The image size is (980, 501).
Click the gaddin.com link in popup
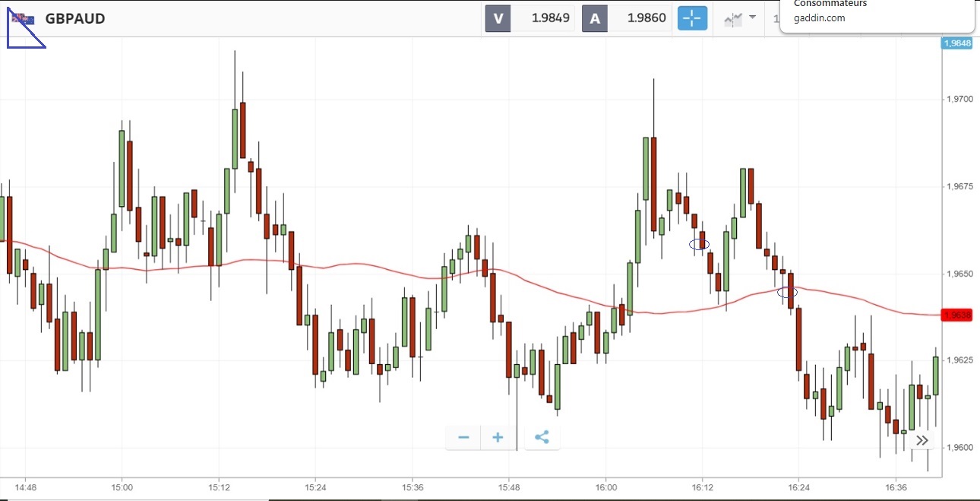click(819, 18)
